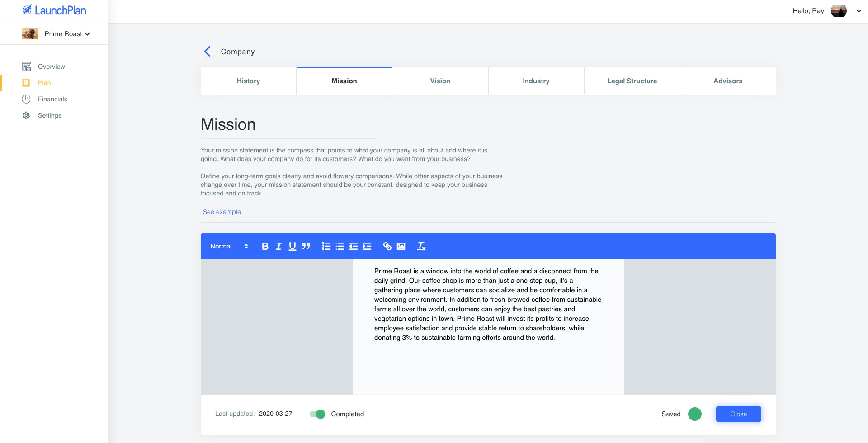Screen dimensions: 868x443
Task: Decrease indent of the paragraph
Action: (354, 246)
